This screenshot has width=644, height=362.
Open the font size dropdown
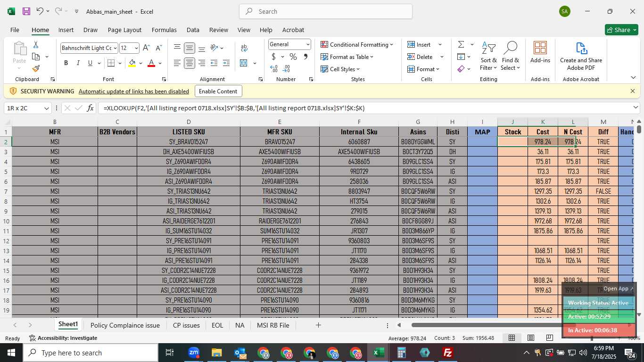pyautogui.click(x=136, y=48)
